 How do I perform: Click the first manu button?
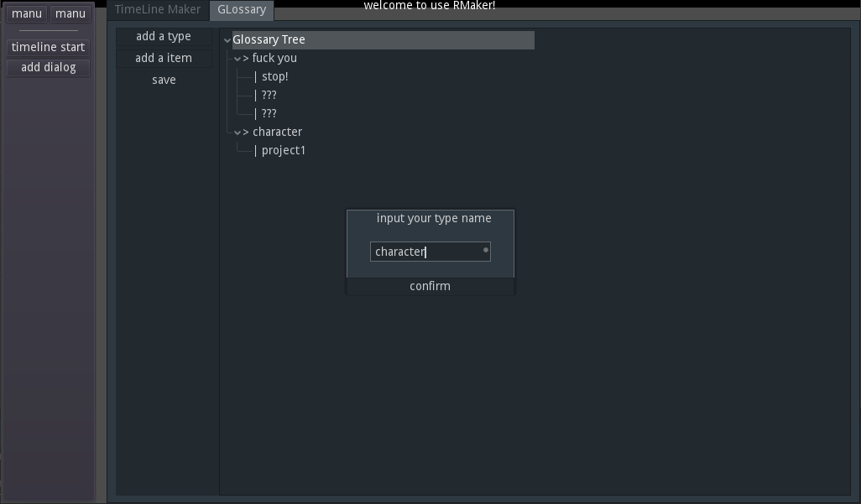tap(26, 13)
